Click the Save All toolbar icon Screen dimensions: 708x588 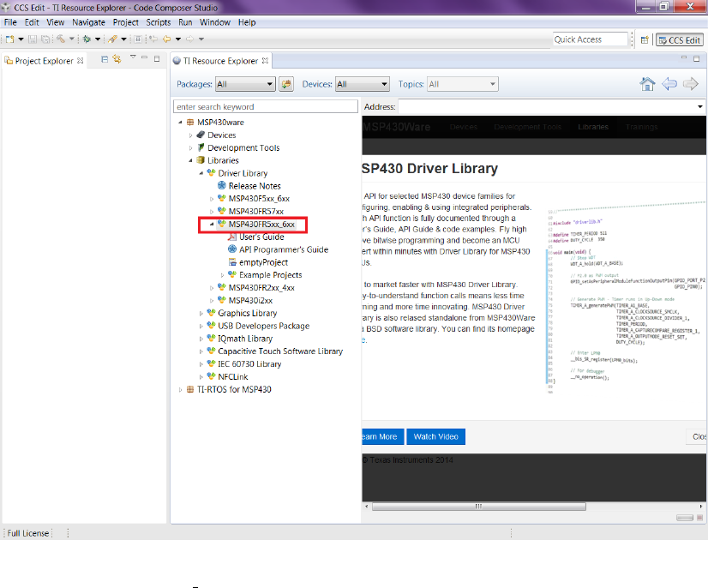click(45, 39)
